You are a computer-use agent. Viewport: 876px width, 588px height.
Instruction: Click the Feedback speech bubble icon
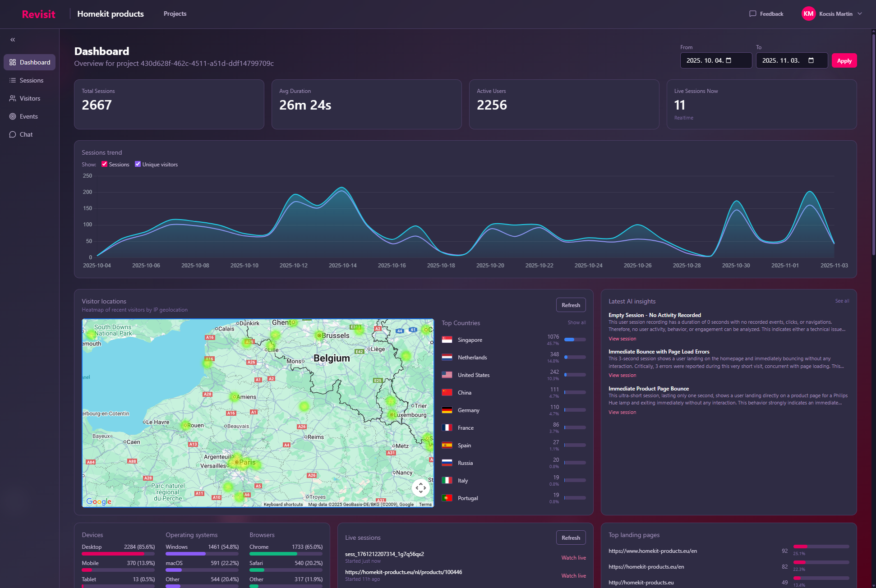click(x=752, y=14)
